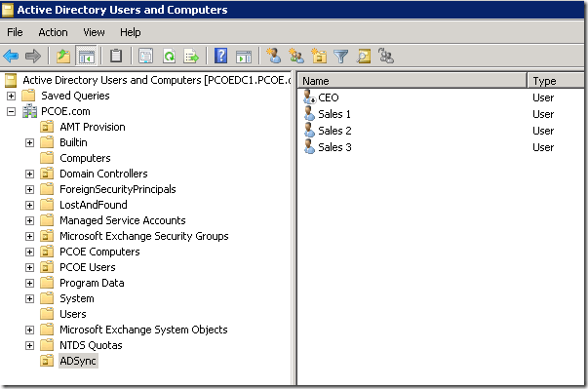Image resolution: width=588 pixels, height=389 pixels.
Task: Select Builtin label in the tree
Action: [x=73, y=142]
